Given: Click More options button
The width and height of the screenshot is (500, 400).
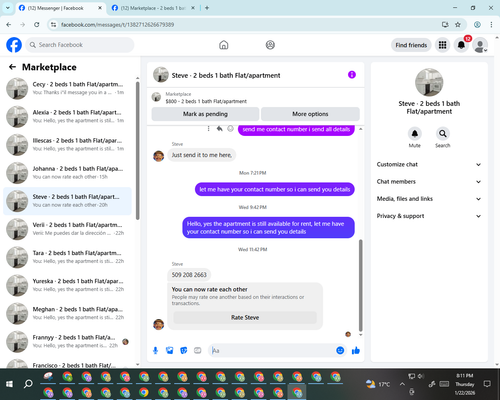Looking at the screenshot, I should click(310, 114).
